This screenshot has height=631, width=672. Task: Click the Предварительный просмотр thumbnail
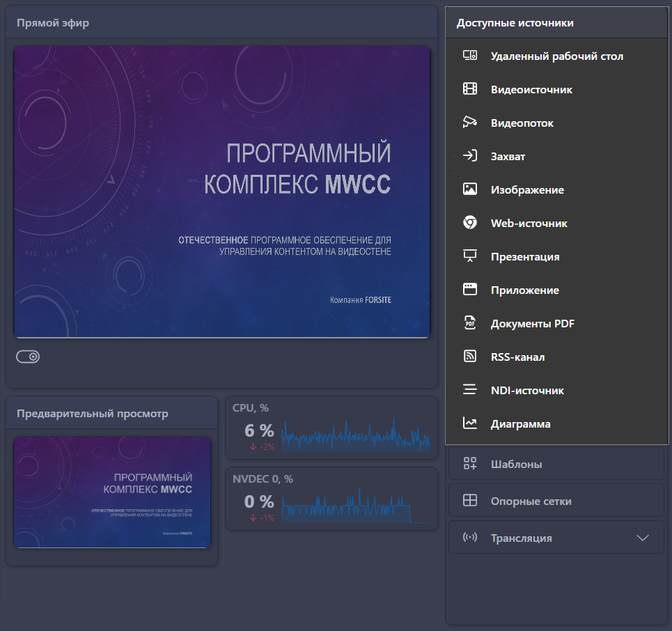coord(112,492)
